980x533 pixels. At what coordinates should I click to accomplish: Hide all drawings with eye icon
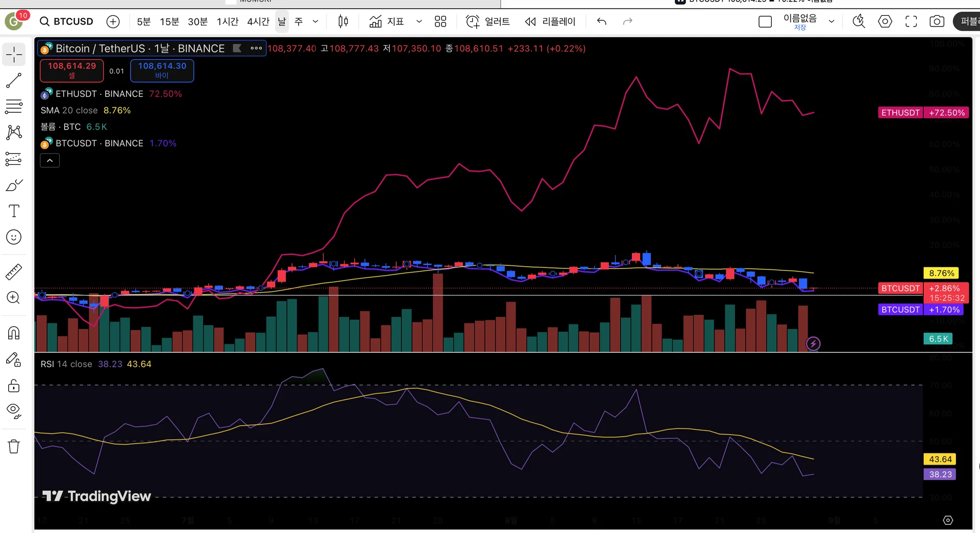tap(14, 411)
